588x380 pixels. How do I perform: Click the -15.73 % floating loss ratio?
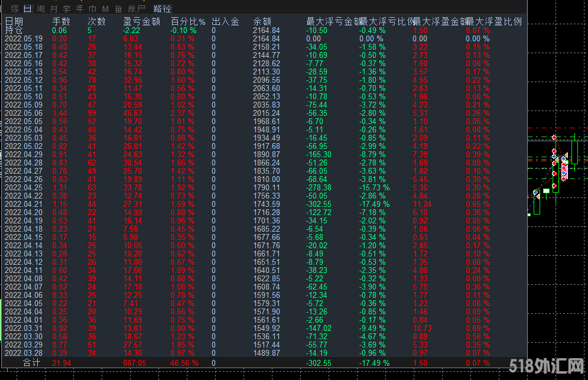click(374, 187)
